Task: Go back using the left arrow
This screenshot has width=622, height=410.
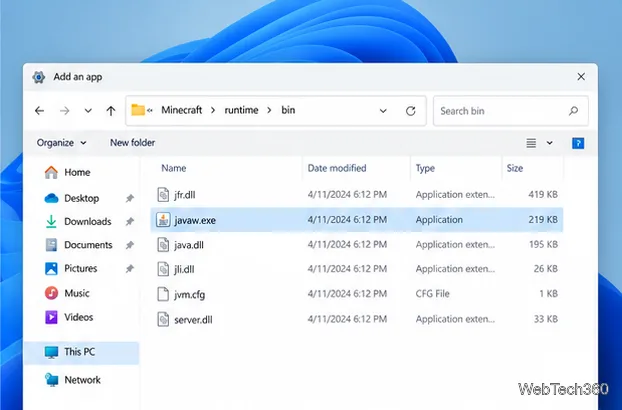Action: 39,111
